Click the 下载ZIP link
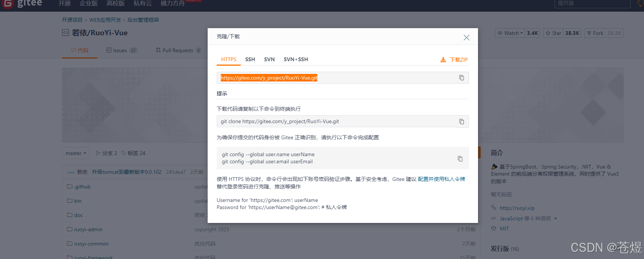The height and width of the screenshot is (259, 644). tap(459, 60)
